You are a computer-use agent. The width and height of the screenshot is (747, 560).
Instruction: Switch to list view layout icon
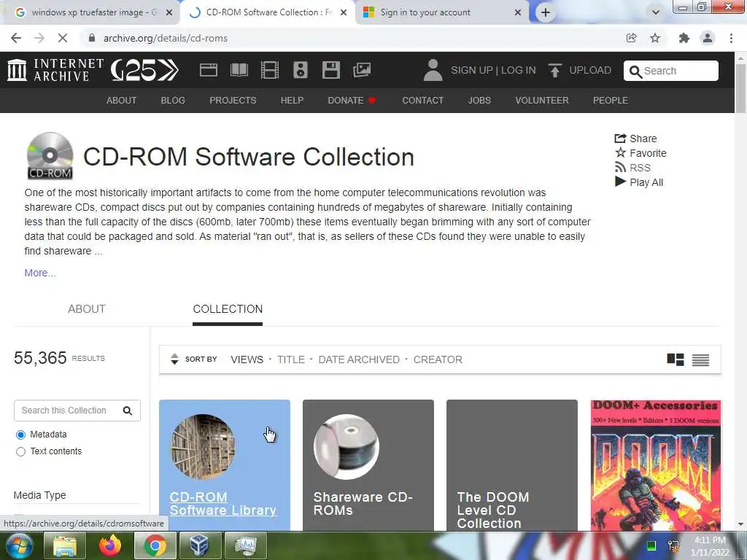pos(700,360)
